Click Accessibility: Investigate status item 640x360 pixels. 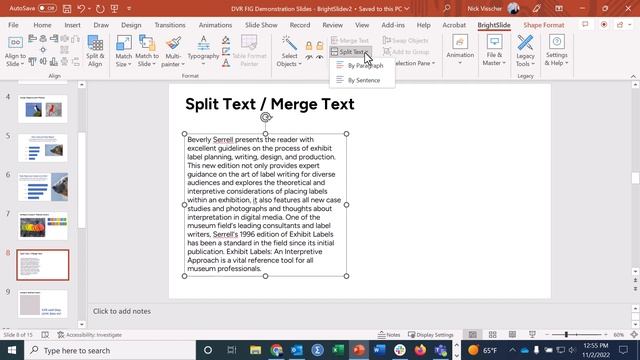89,335
